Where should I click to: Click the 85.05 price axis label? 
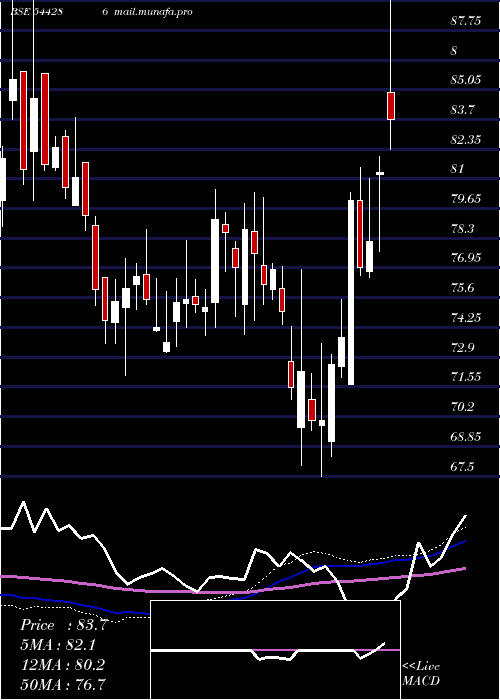point(466,80)
